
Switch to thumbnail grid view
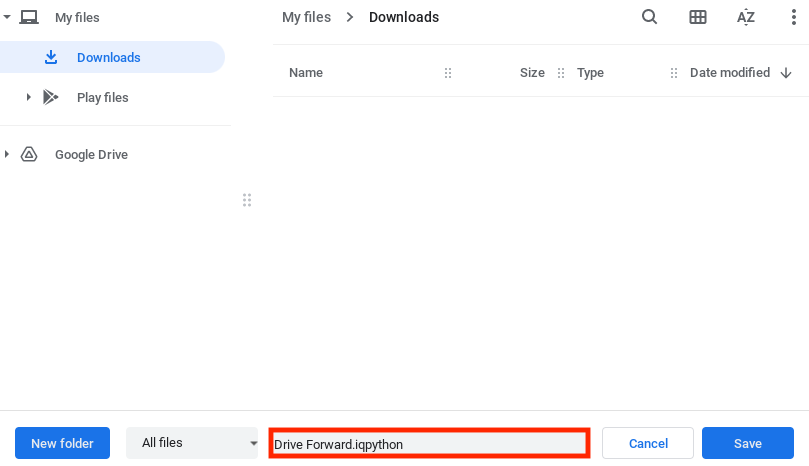[698, 17]
